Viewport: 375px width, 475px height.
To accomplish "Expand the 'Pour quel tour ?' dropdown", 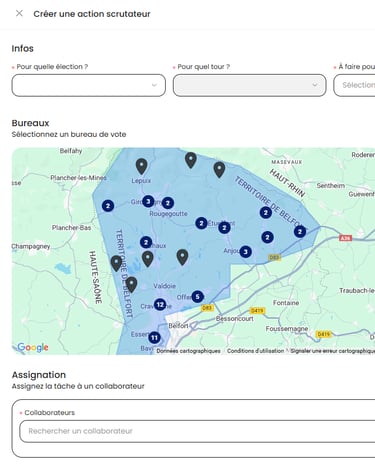I will 249,85.
